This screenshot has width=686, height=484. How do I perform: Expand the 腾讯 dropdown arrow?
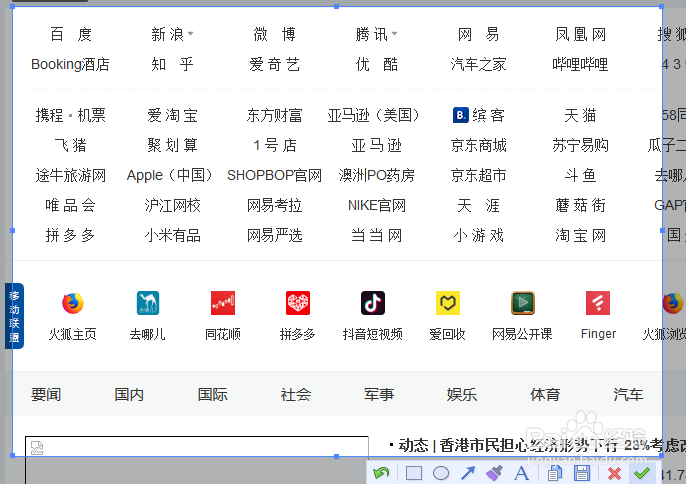(x=395, y=34)
